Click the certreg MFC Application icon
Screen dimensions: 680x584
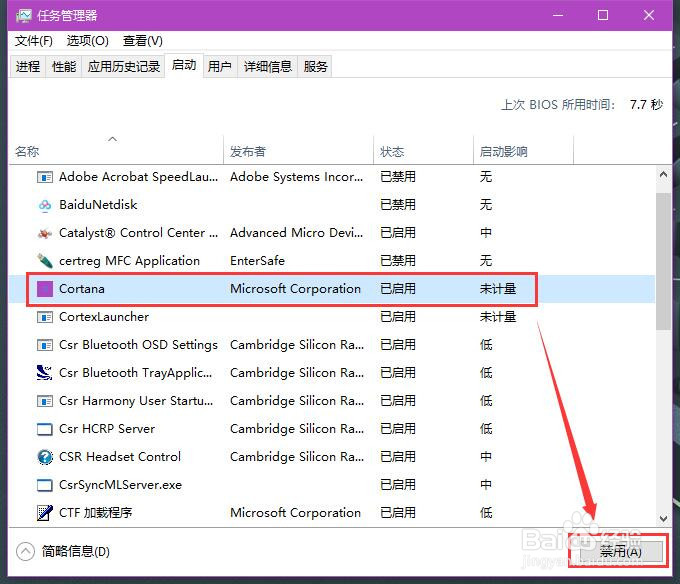pos(45,261)
